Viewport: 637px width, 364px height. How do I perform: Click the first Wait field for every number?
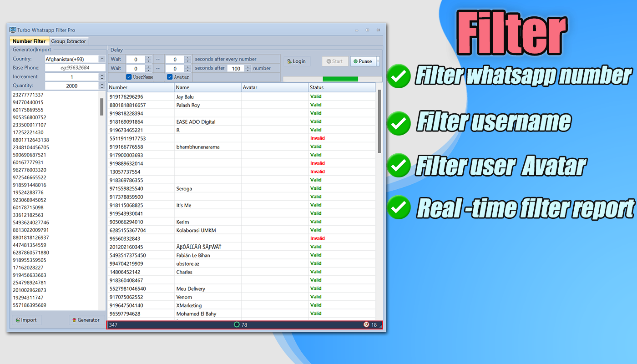coord(136,59)
